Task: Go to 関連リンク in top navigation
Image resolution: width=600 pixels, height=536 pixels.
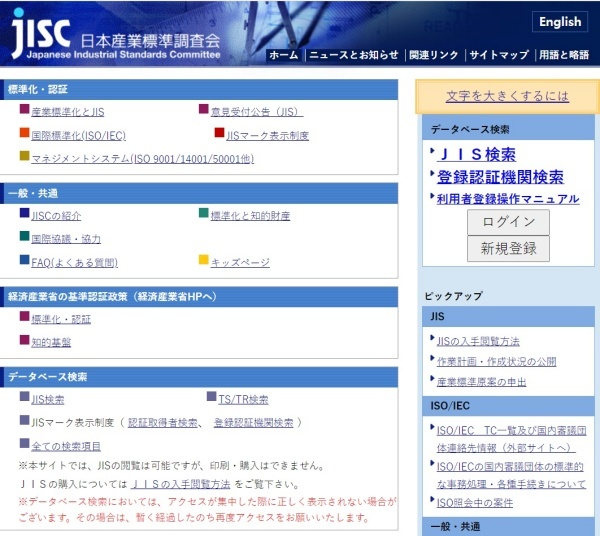Action: click(x=434, y=55)
